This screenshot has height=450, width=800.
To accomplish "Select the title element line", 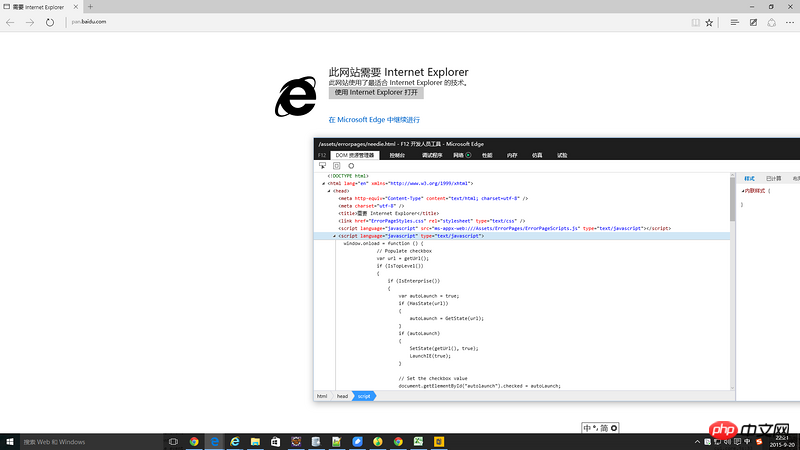I will (x=388, y=214).
